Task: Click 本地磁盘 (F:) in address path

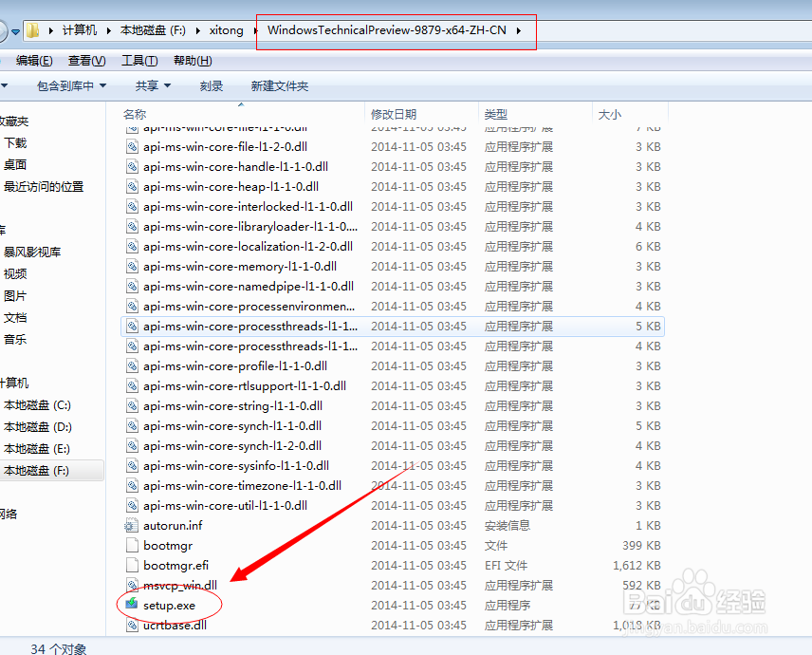Action: tap(153, 30)
